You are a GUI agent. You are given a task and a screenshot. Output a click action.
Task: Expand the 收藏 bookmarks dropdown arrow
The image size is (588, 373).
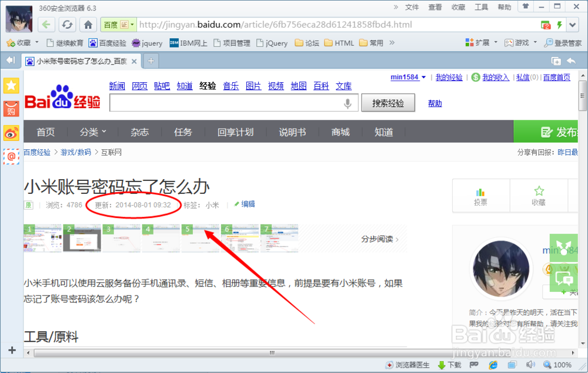click(36, 42)
